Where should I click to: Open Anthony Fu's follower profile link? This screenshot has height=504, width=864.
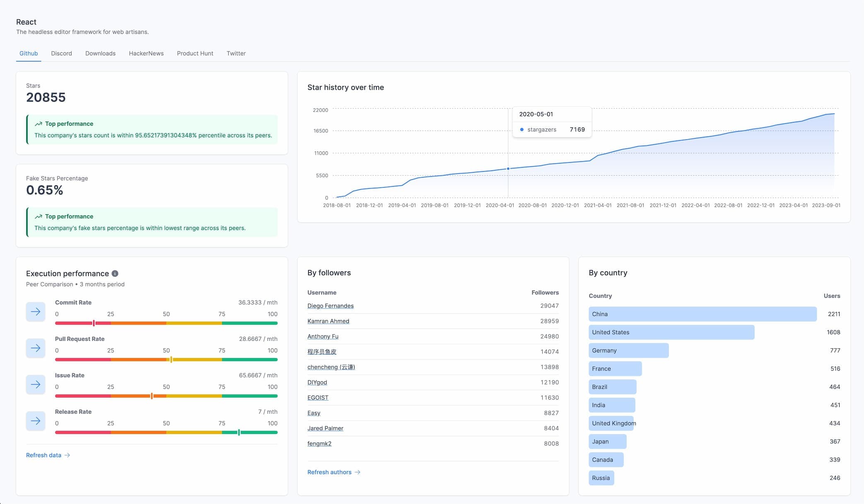[x=323, y=336]
